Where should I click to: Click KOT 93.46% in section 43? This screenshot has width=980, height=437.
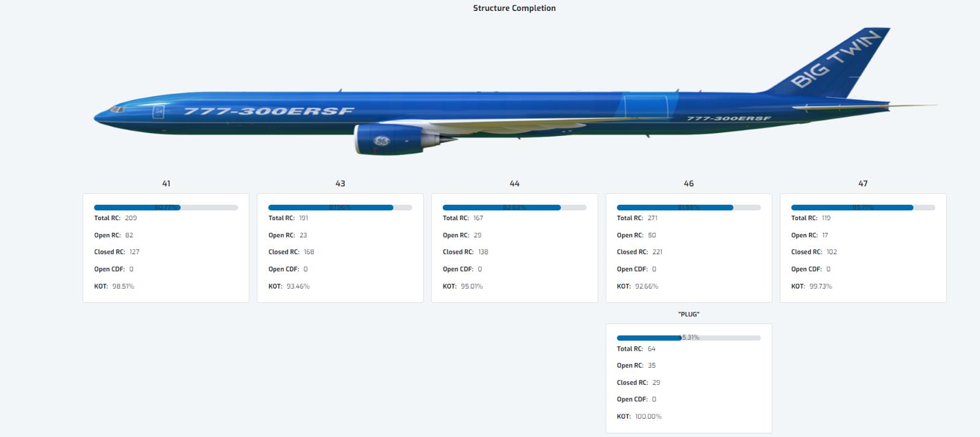(x=289, y=286)
